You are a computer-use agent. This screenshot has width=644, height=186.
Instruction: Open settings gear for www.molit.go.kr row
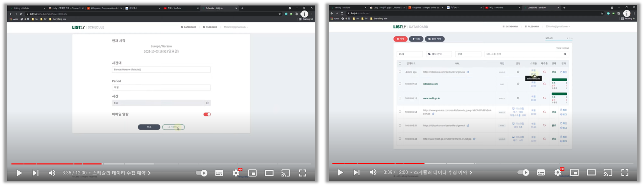(518, 98)
